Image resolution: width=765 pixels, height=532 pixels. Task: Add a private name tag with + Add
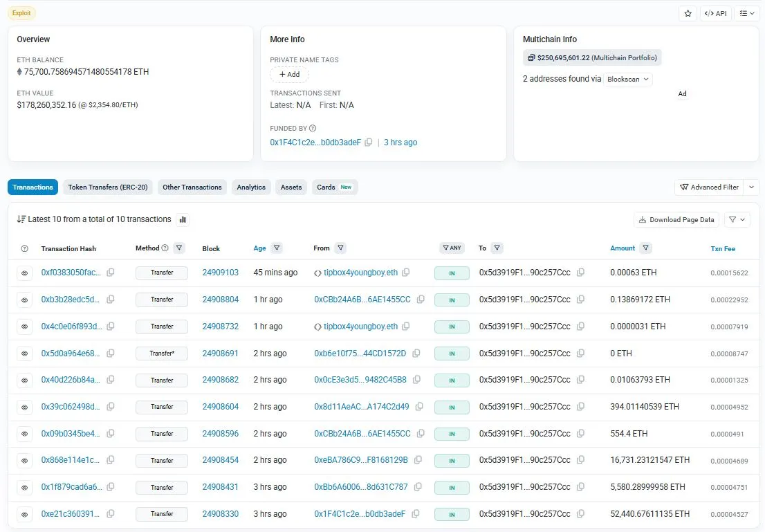point(289,74)
